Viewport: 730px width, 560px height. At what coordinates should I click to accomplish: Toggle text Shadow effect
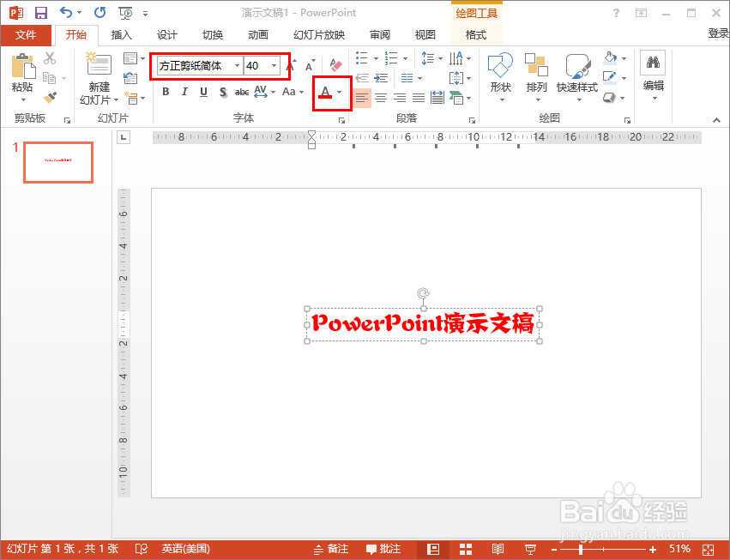tap(223, 92)
